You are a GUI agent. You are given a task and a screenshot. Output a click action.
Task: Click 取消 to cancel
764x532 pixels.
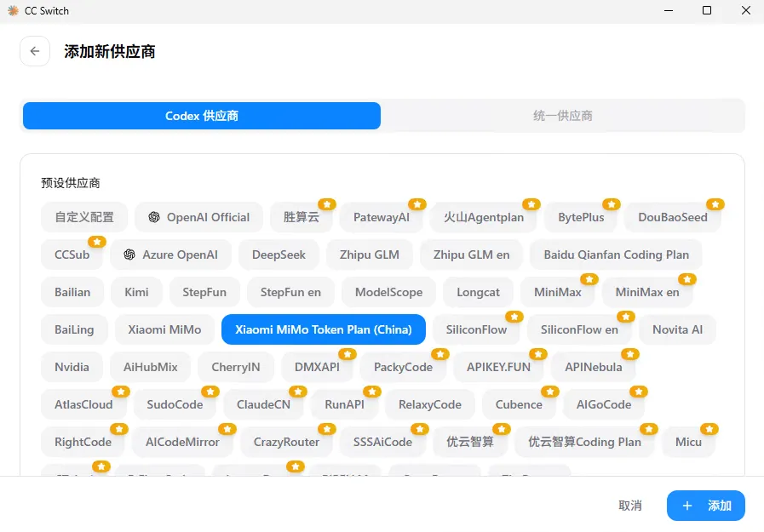pyautogui.click(x=630, y=506)
